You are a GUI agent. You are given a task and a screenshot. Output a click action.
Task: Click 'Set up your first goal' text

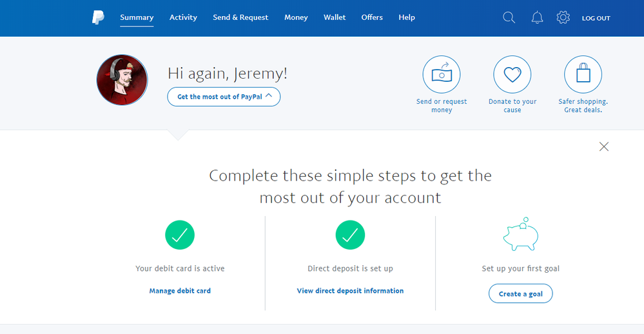521,269
